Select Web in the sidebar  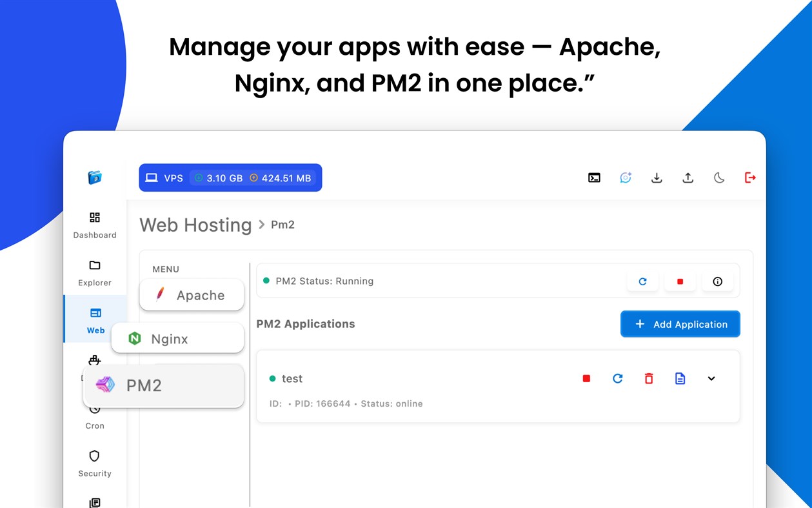coord(95,320)
